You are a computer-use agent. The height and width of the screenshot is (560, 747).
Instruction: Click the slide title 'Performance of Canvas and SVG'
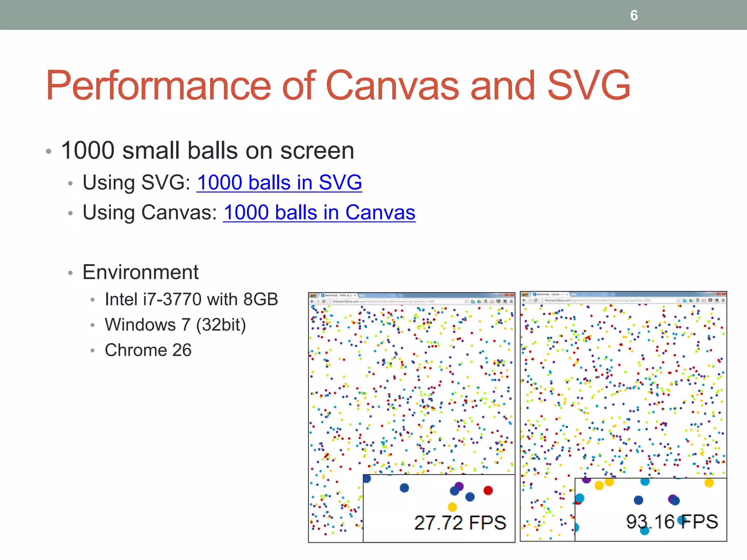click(x=338, y=86)
